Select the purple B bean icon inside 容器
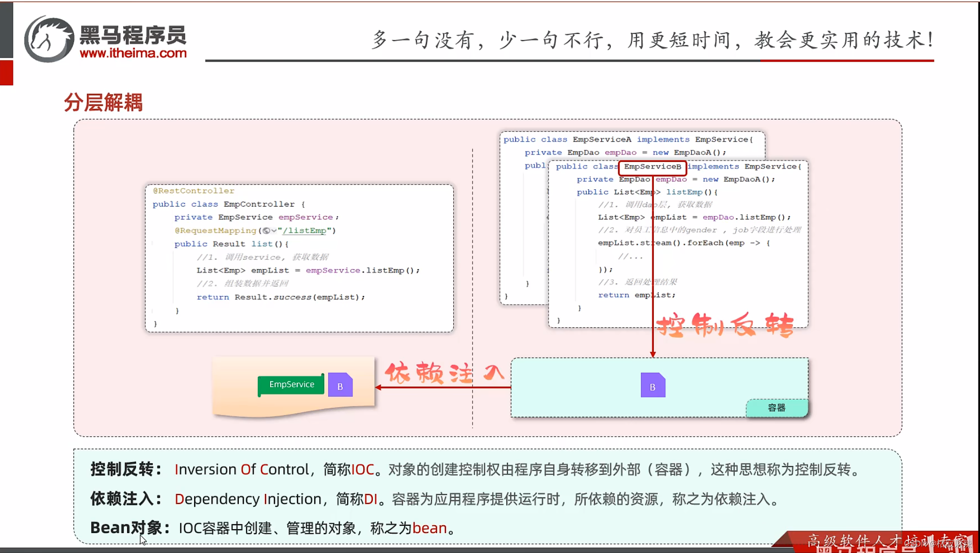 click(x=653, y=385)
